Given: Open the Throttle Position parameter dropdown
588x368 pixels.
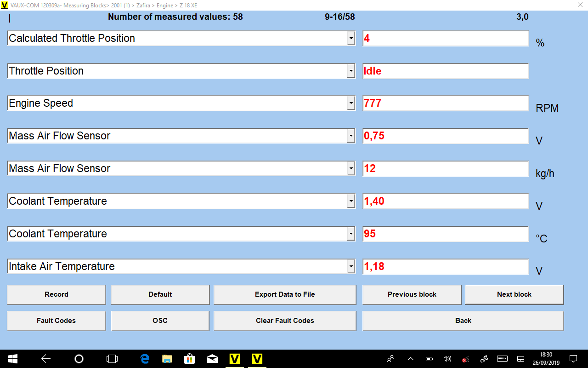Looking at the screenshot, I should point(351,71).
